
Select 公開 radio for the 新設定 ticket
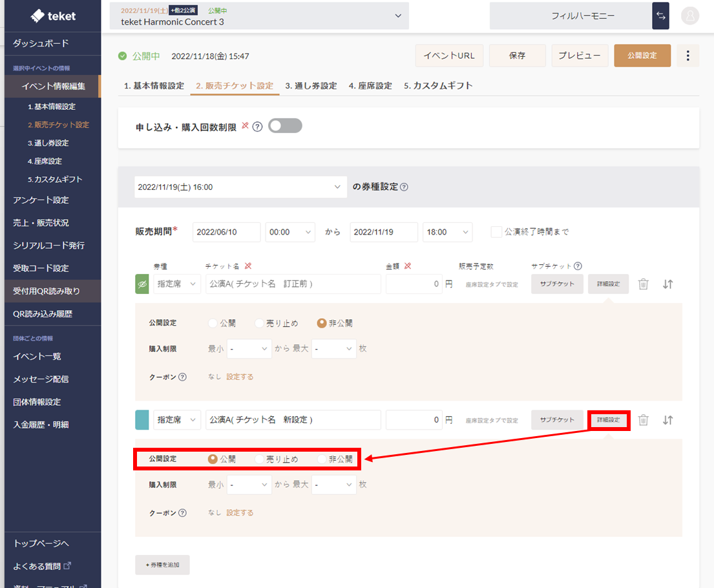click(x=213, y=459)
